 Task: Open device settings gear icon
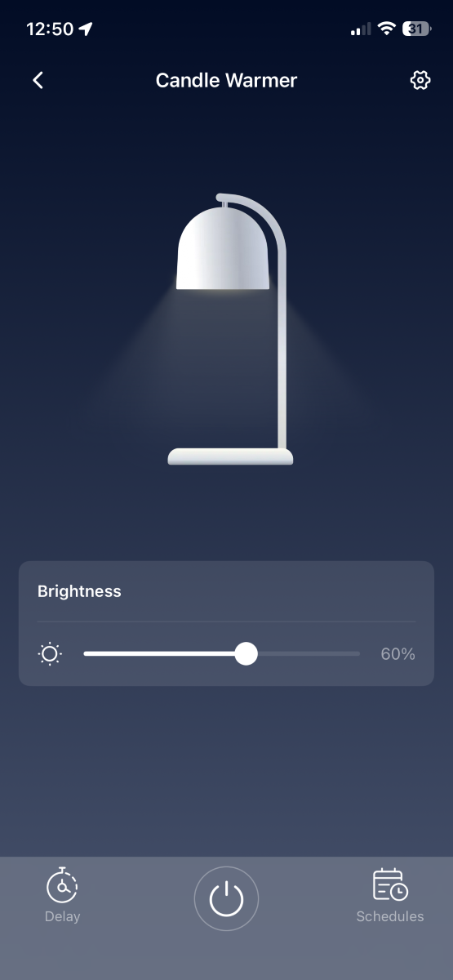point(420,80)
